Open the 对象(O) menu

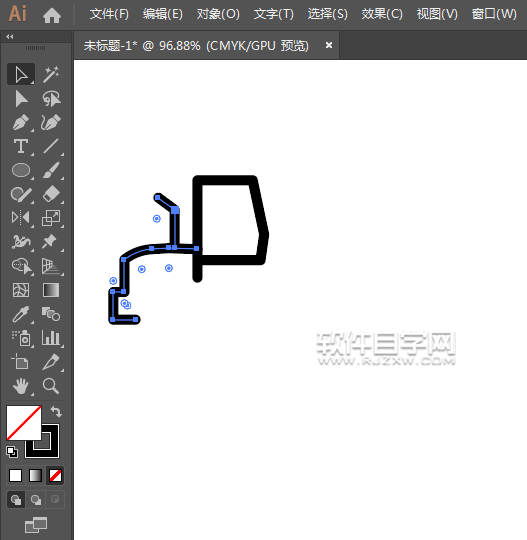218,14
